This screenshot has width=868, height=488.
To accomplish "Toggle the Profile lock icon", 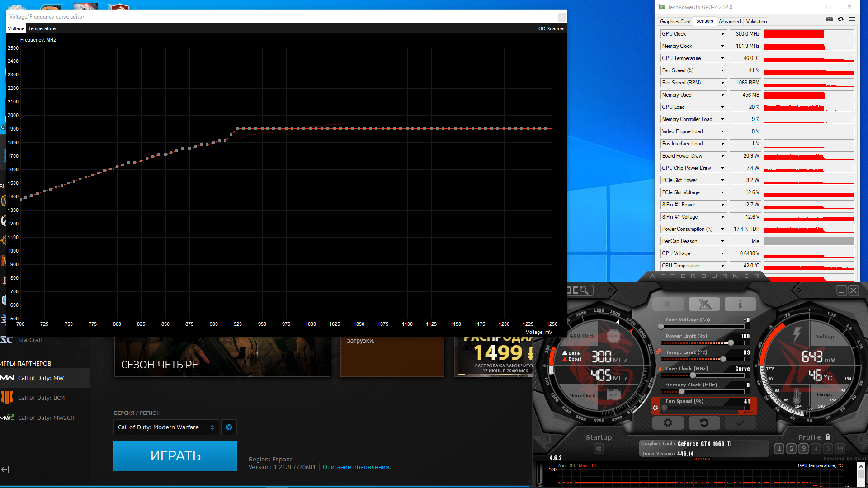I will coord(828,437).
